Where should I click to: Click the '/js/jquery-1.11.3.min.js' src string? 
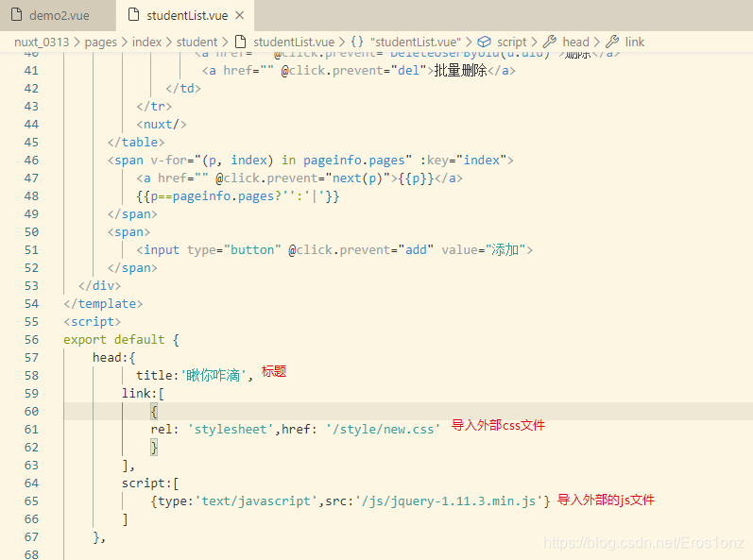pos(450,501)
